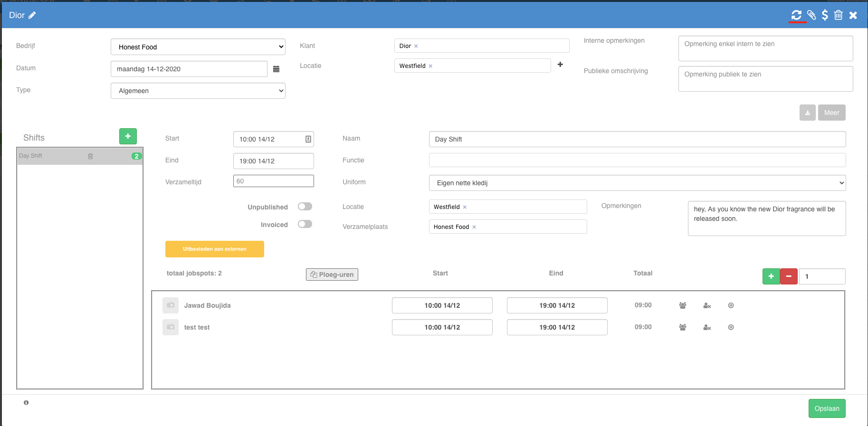Click the icon inside the Start time field
Viewport: 868px width, 426px height.
tap(308, 139)
